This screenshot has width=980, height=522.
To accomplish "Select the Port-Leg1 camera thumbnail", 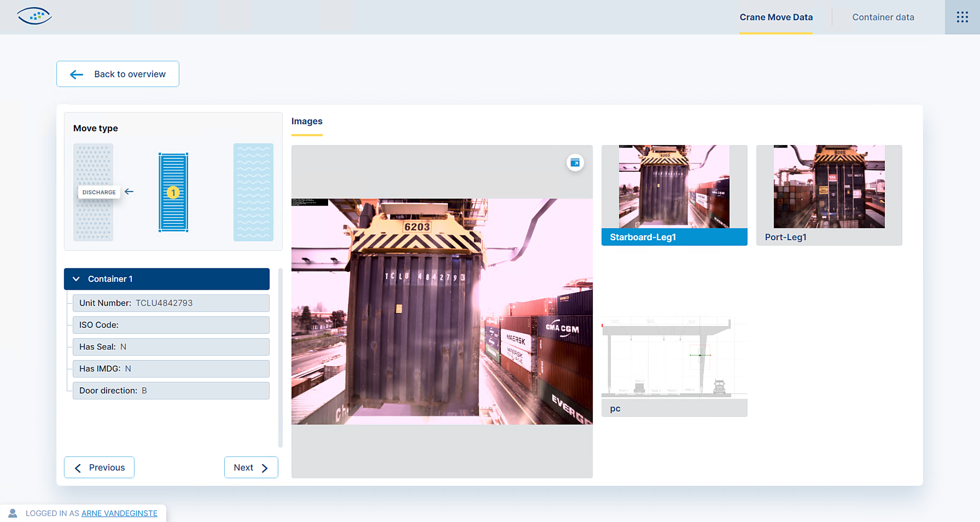I will (x=829, y=195).
